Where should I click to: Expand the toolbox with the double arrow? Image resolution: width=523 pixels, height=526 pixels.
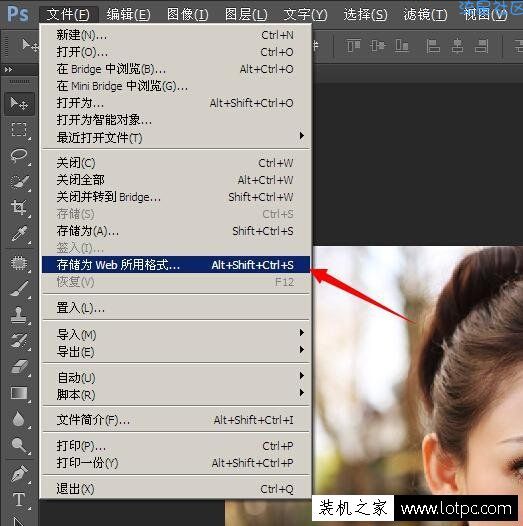click(9, 69)
